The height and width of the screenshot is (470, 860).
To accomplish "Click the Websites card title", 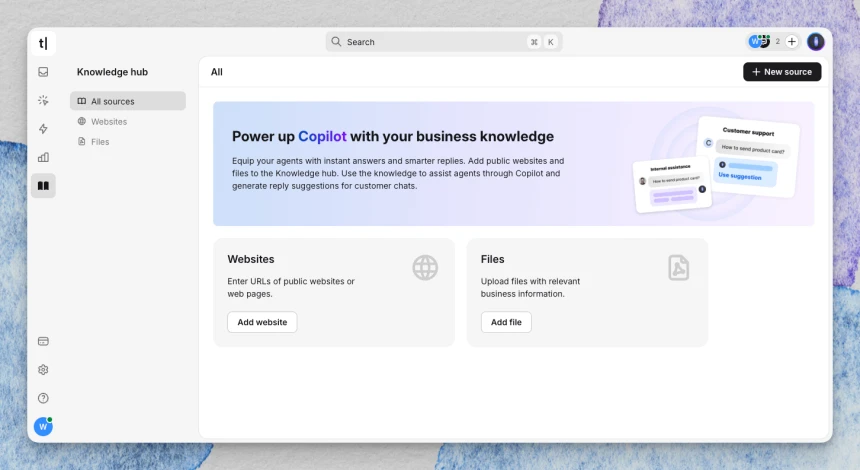I will (x=251, y=259).
